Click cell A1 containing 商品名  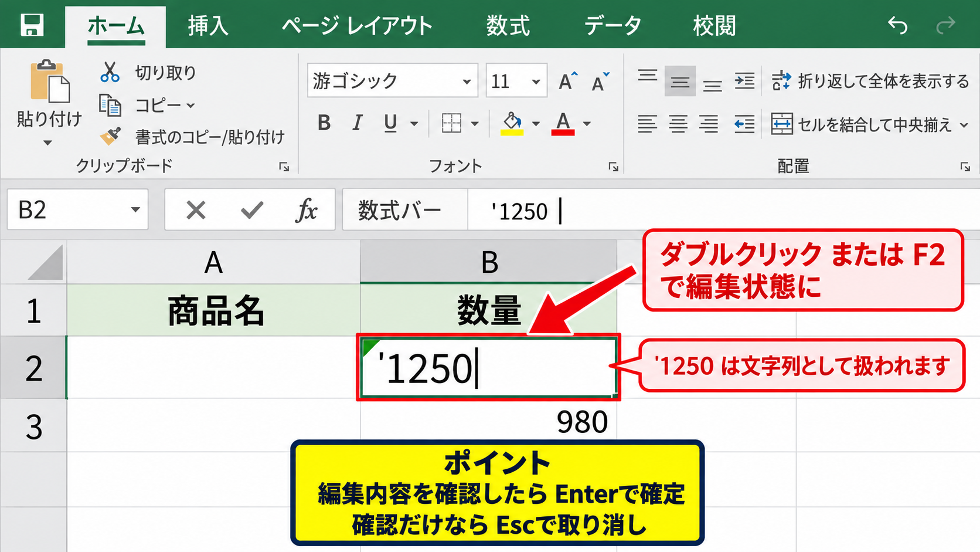point(213,310)
